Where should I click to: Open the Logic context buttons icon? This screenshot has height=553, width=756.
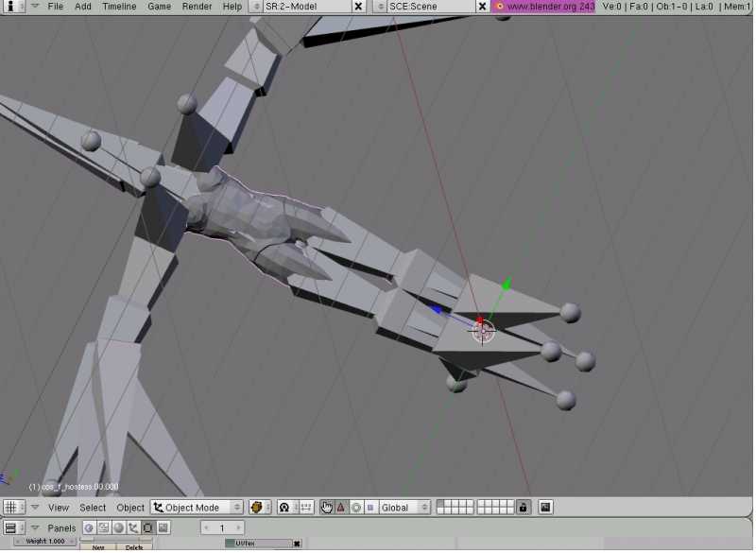(x=89, y=527)
